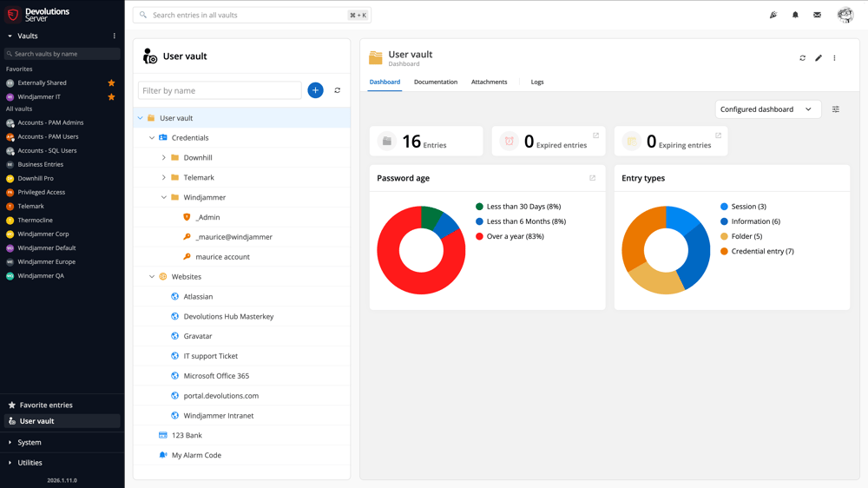Open the Configured dashboard dropdown

[x=768, y=109]
